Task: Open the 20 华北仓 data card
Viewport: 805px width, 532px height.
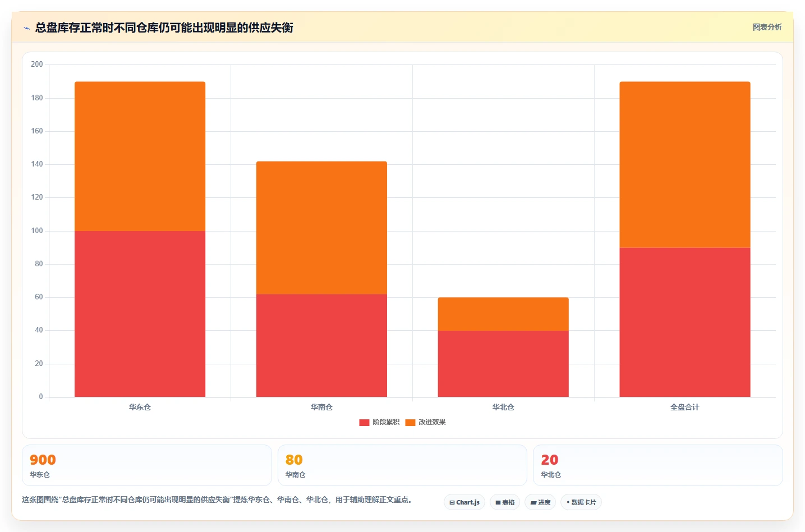Action: [658, 465]
